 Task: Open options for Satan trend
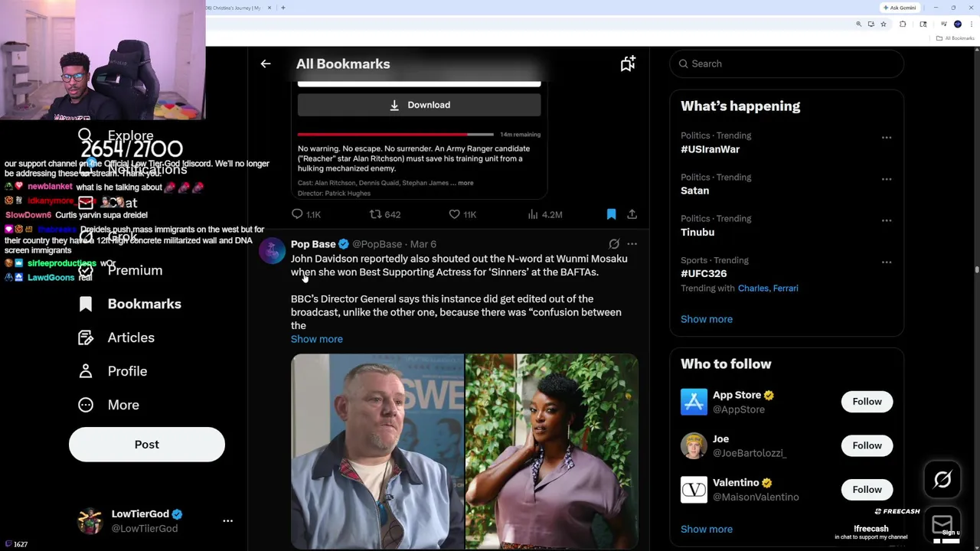point(887,179)
